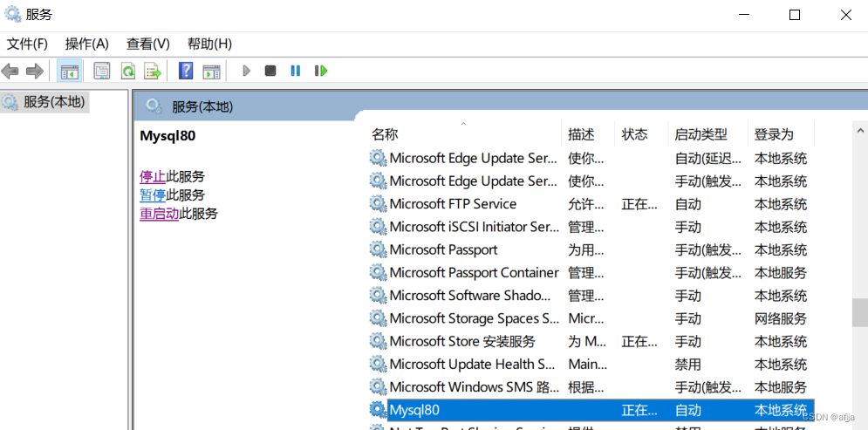Select the Mysql80 service row
The image size is (868, 430).
point(591,410)
